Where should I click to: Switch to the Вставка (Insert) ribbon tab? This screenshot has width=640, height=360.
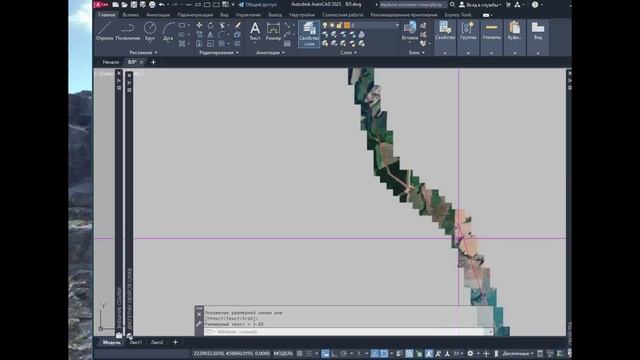pos(131,15)
